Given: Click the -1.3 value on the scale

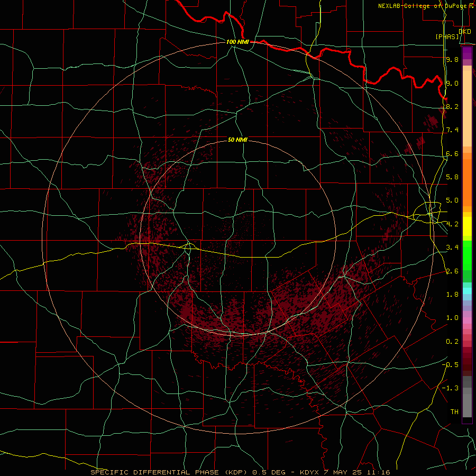Looking at the screenshot, I should tap(450, 388).
